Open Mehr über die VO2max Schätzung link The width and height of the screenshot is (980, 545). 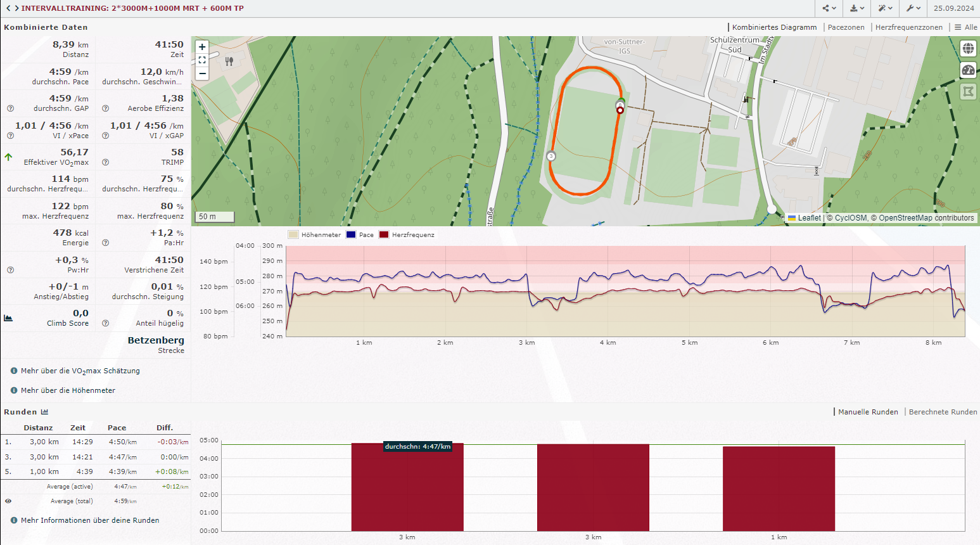tap(80, 371)
